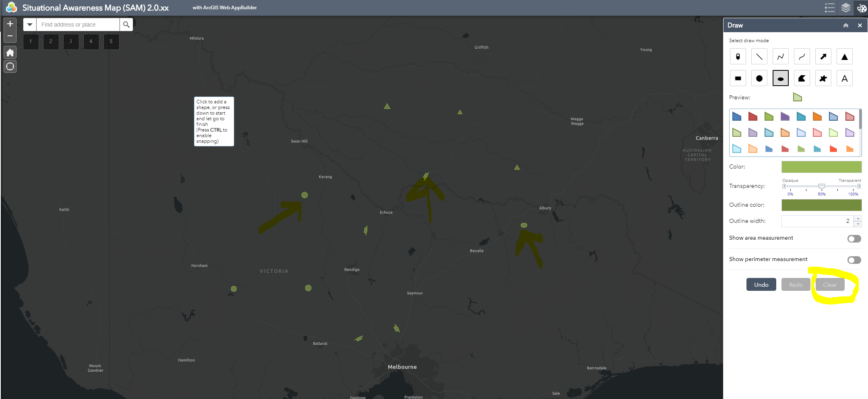The width and height of the screenshot is (868, 399).
Task: Select the Polygon draw mode
Action: click(802, 78)
